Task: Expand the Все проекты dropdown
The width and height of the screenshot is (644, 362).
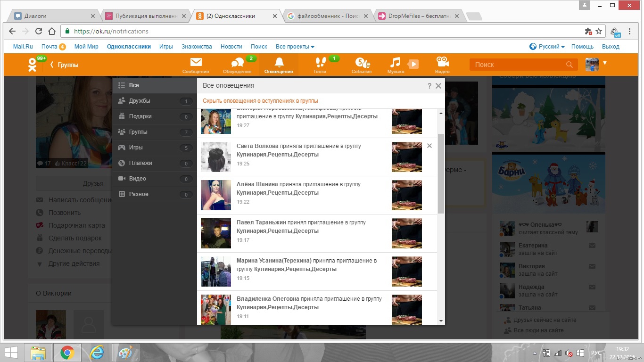Action: 295,47
